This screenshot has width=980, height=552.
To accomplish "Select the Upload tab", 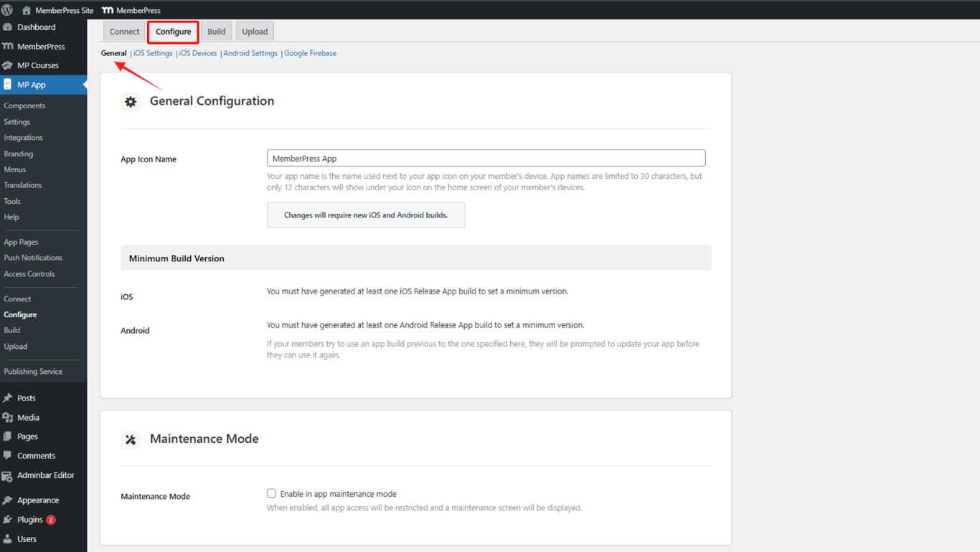I will [255, 32].
